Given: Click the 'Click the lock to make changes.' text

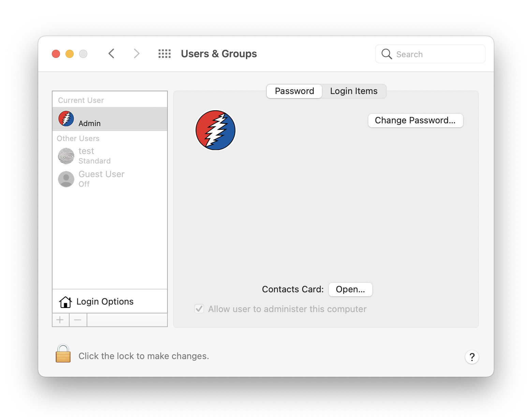Looking at the screenshot, I should click(144, 356).
